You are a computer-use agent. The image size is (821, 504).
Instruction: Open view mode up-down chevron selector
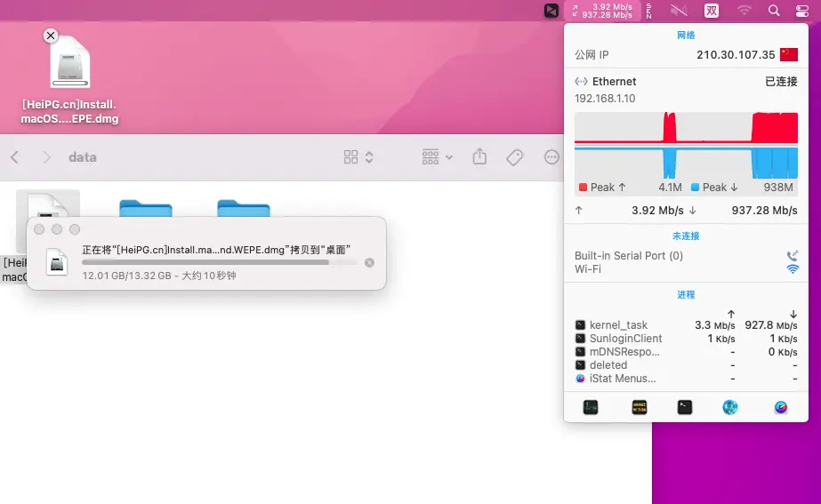369,157
